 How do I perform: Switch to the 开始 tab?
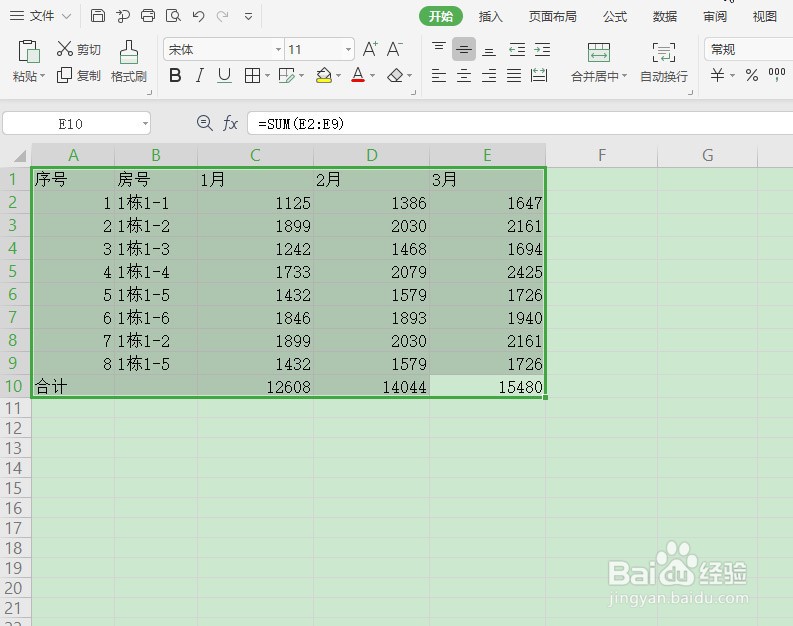point(440,16)
